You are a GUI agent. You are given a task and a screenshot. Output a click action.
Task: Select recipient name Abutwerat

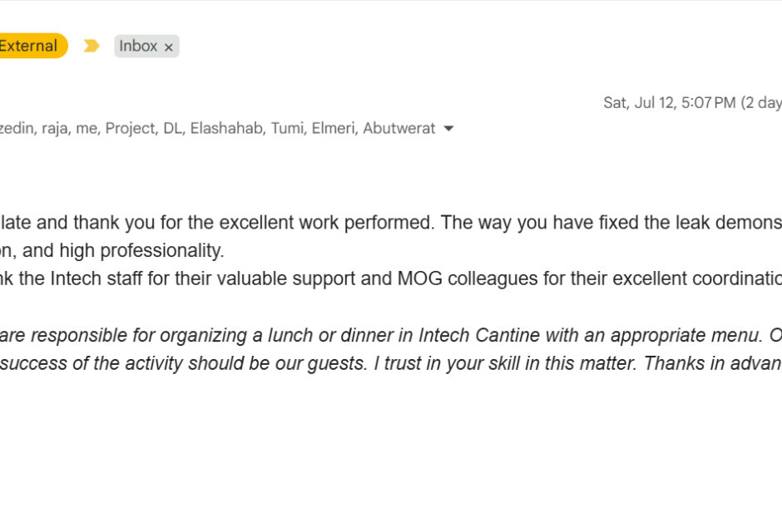[399, 129]
